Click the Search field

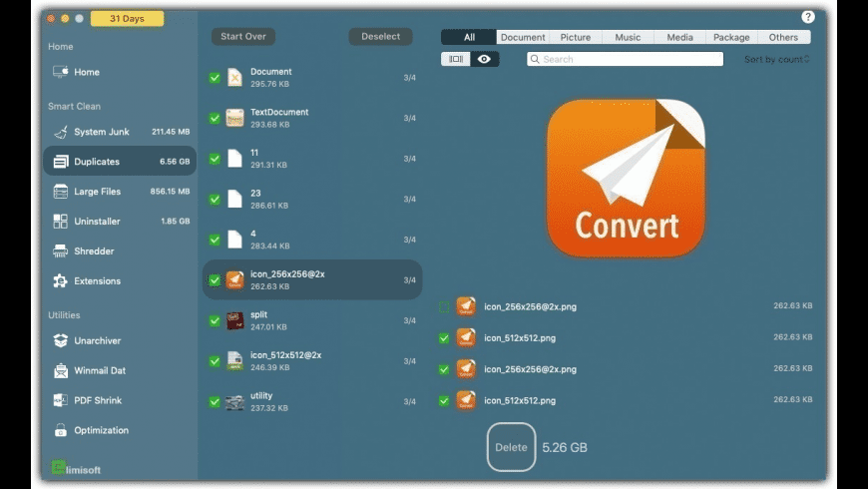coord(625,59)
